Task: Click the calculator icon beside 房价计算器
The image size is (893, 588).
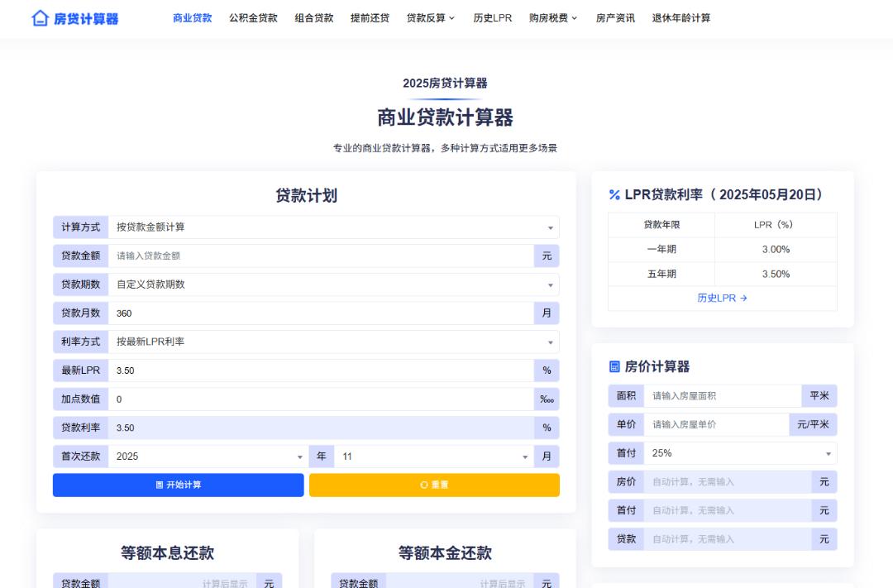Action: tap(614, 366)
